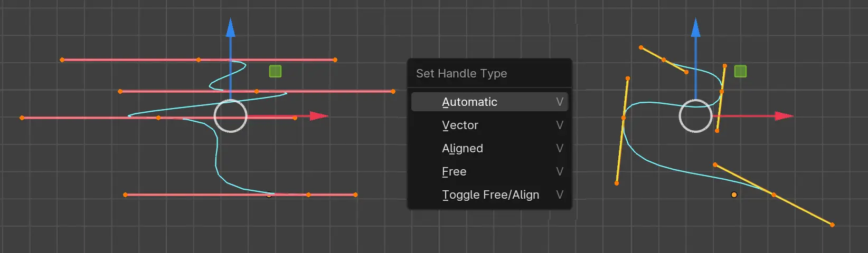Click the isolated orange dot under right curve

click(734, 195)
